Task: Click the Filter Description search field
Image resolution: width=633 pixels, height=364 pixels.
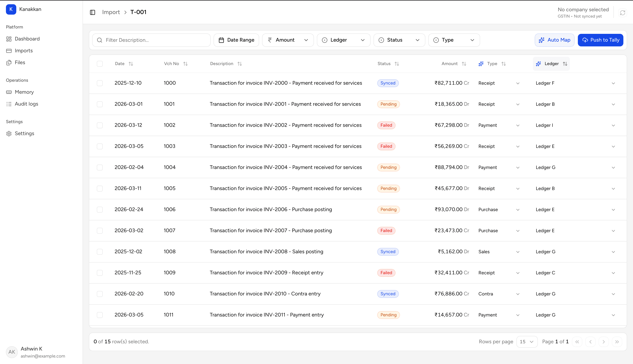Action: point(151,40)
